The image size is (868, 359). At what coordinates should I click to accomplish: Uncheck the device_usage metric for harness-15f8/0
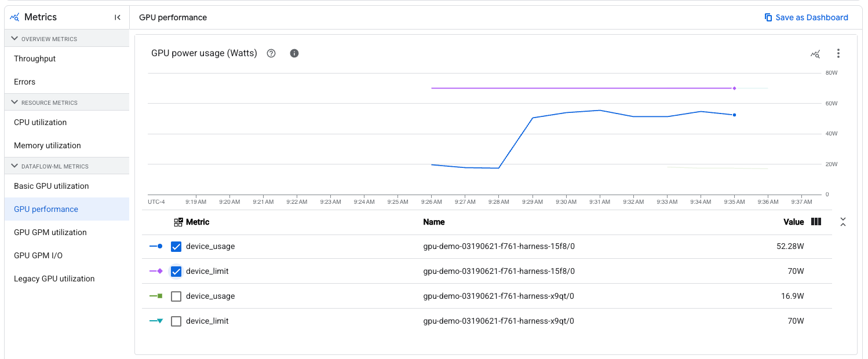pyautogui.click(x=176, y=246)
